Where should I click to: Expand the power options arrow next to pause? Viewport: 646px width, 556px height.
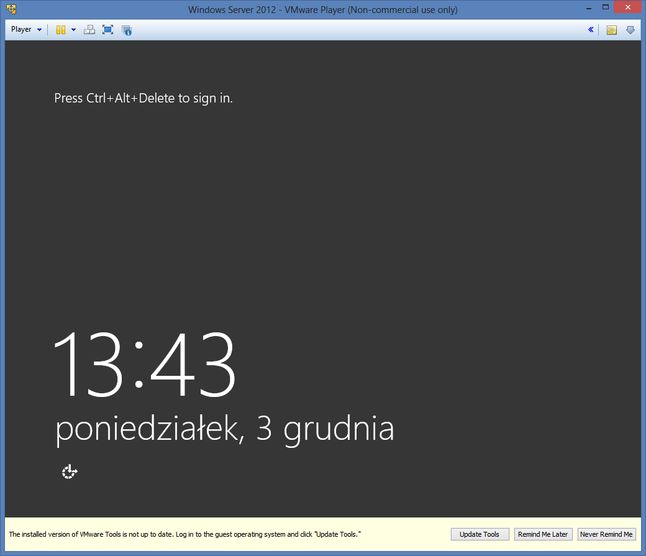[x=73, y=30]
